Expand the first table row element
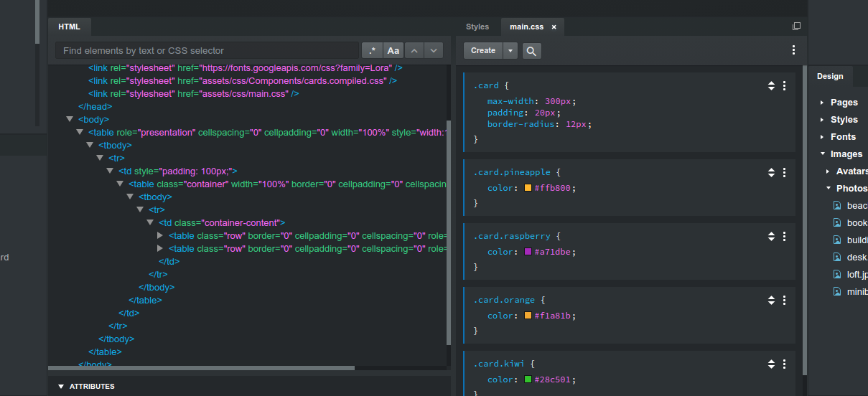This screenshot has height=396, width=868. pyautogui.click(x=160, y=236)
